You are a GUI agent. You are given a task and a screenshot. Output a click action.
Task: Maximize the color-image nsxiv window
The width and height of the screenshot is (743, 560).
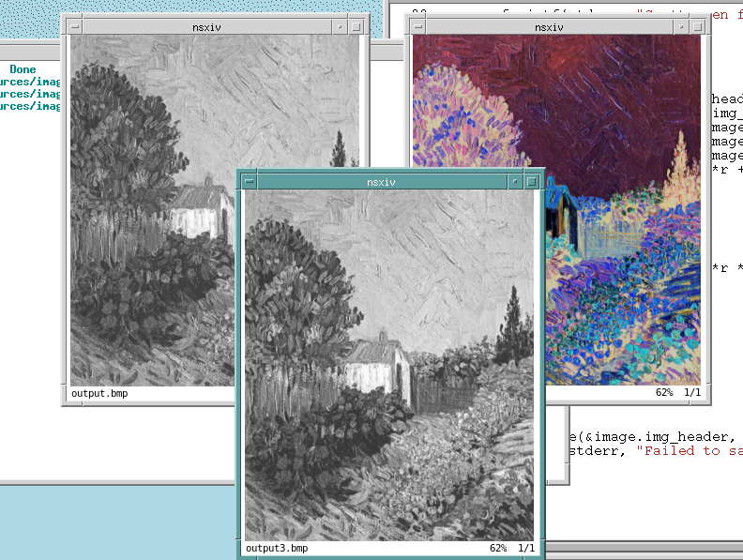tap(698, 27)
